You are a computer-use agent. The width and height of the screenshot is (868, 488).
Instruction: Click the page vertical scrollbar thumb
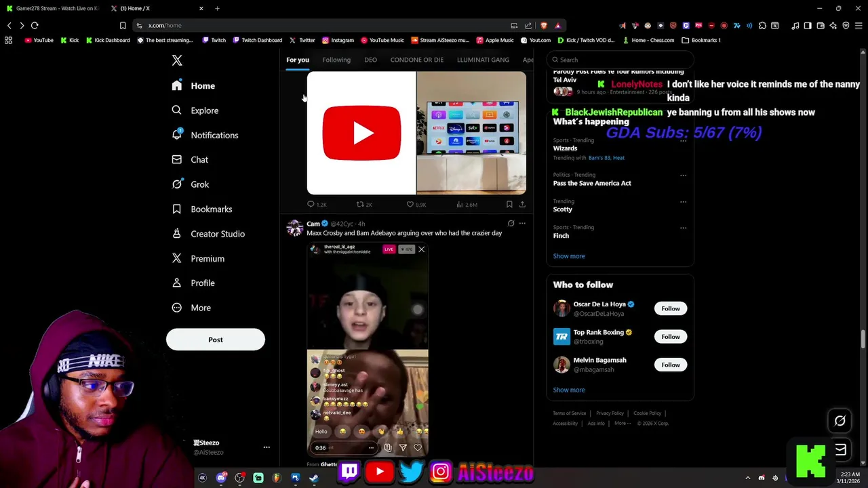863,338
